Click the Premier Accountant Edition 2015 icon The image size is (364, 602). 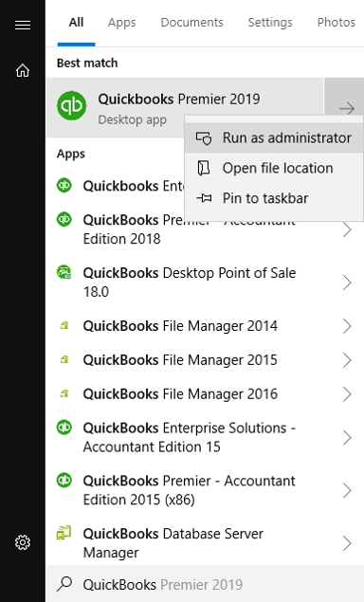(x=64, y=481)
